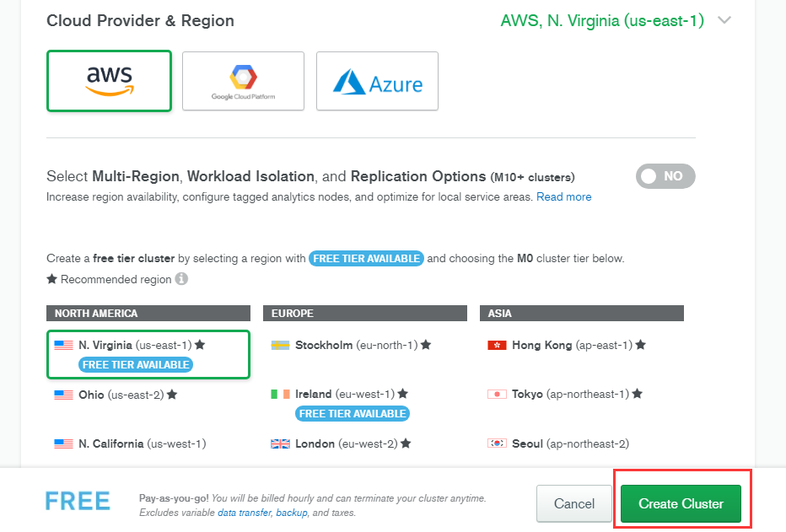This screenshot has width=786, height=532.
Task: Select the AWS cloud provider logo
Action: pos(109,81)
